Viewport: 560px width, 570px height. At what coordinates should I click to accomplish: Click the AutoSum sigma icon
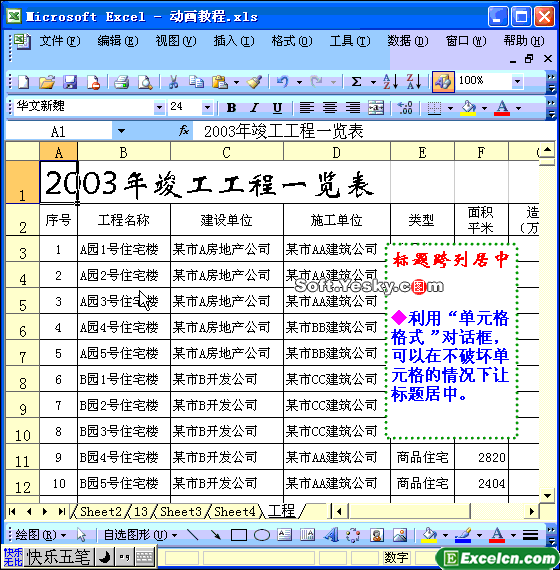tap(357, 82)
